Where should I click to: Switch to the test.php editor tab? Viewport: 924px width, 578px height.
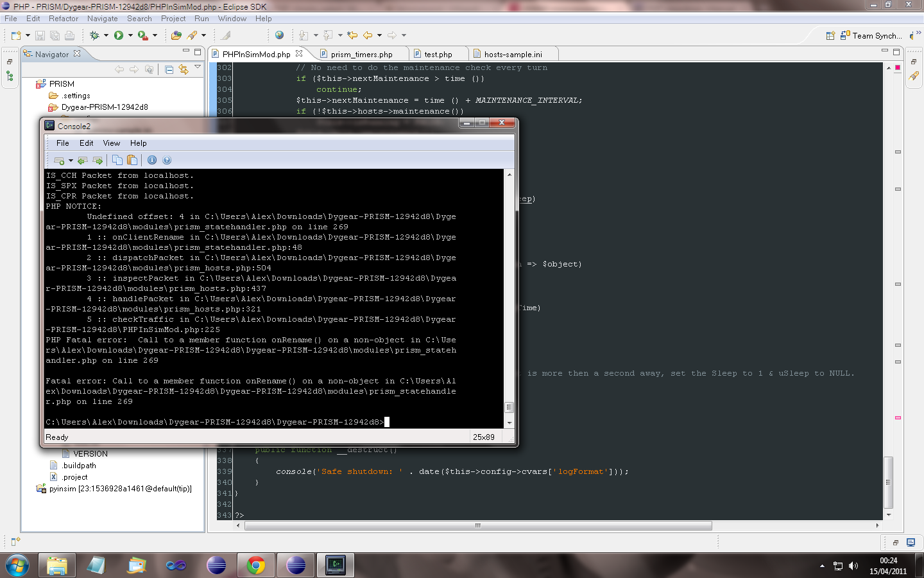[438, 55]
